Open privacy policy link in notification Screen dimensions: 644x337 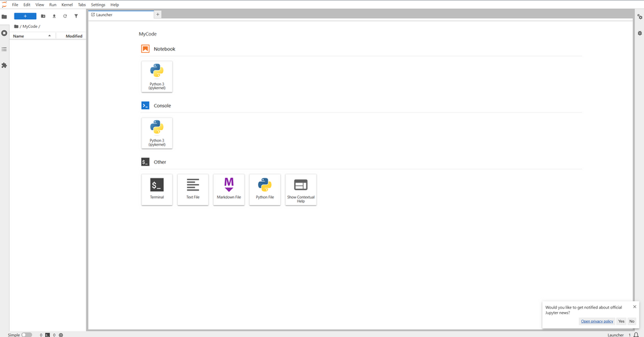pos(597,321)
